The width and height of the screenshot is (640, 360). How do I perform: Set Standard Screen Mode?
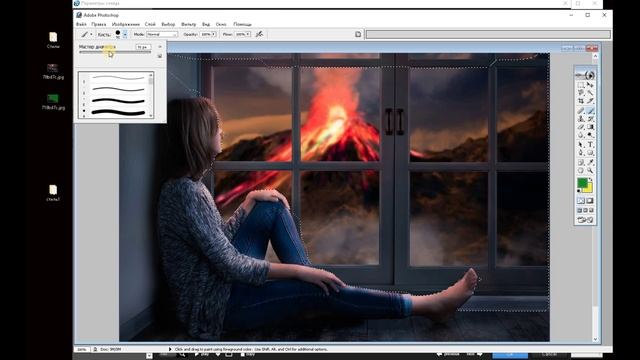click(x=579, y=210)
